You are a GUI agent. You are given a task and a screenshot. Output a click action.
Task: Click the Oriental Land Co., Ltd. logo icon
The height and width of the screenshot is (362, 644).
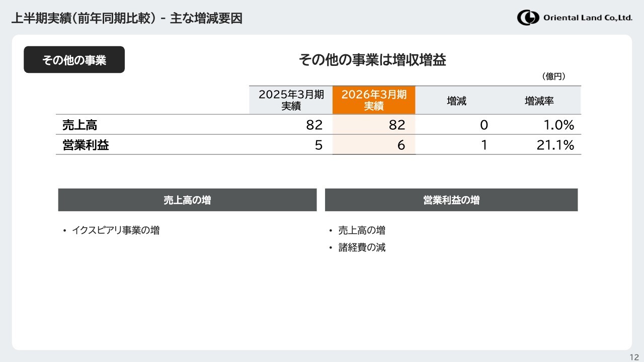[x=528, y=18]
